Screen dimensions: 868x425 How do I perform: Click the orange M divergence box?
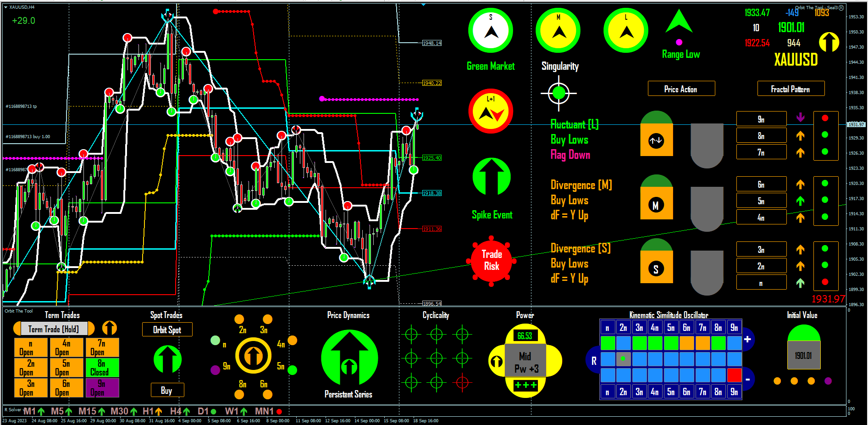click(x=656, y=203)
